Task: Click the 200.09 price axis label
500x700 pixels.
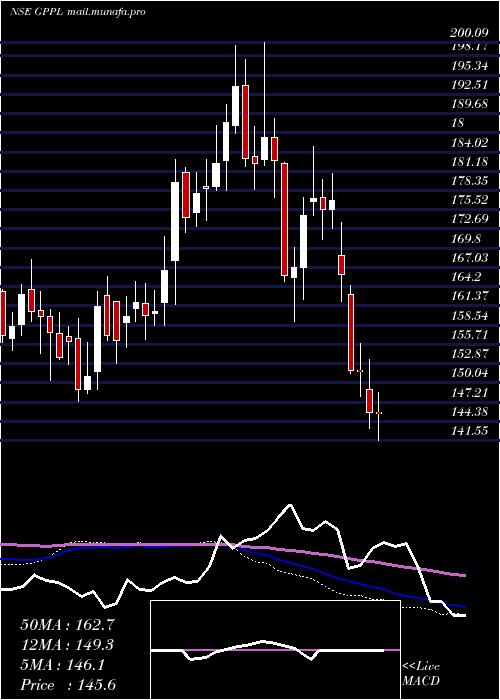Action: [469, 33]
